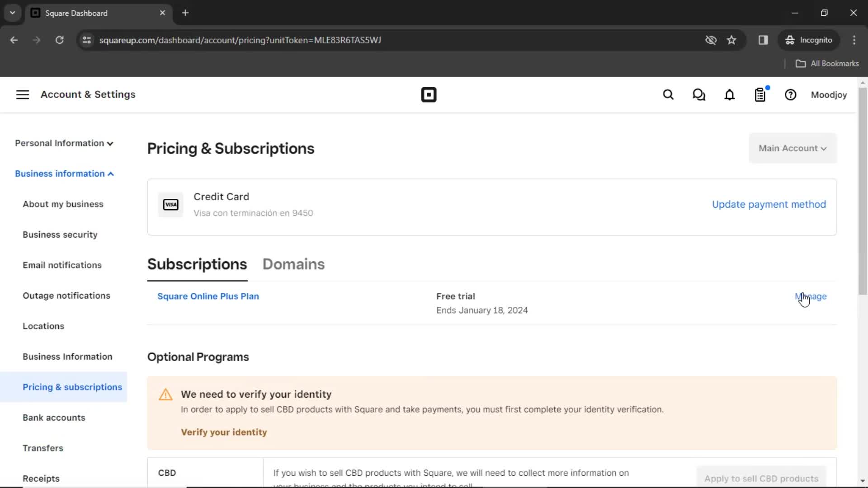This screenshot has width=868, height=488.
Task: Collapse the Business Information section
Action: (64, 173)
